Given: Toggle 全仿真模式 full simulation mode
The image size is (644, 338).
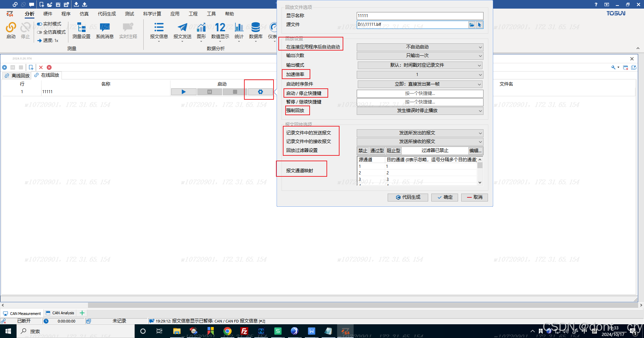Looking at the screenshot, I should pyautogui.click(x=52, y=32).
